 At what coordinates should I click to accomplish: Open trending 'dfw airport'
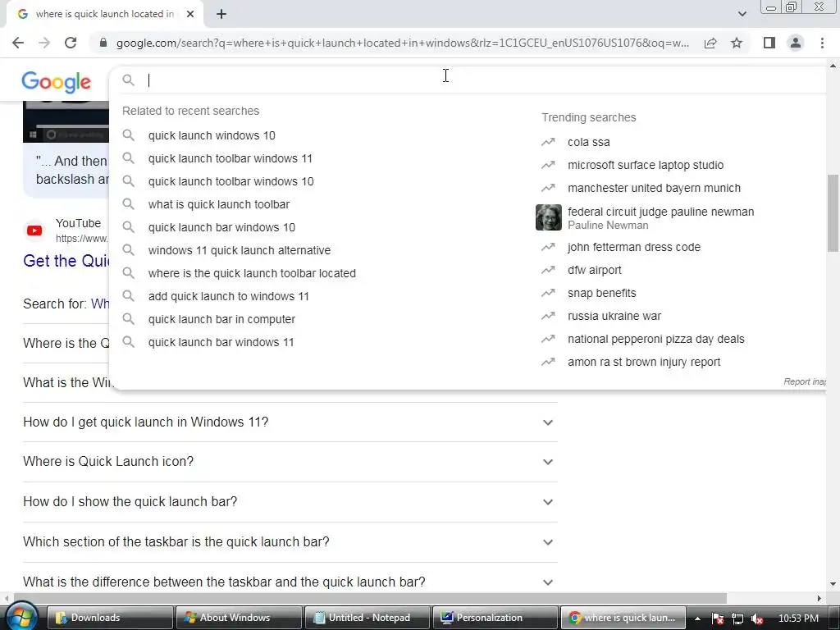tap(595, 271)
